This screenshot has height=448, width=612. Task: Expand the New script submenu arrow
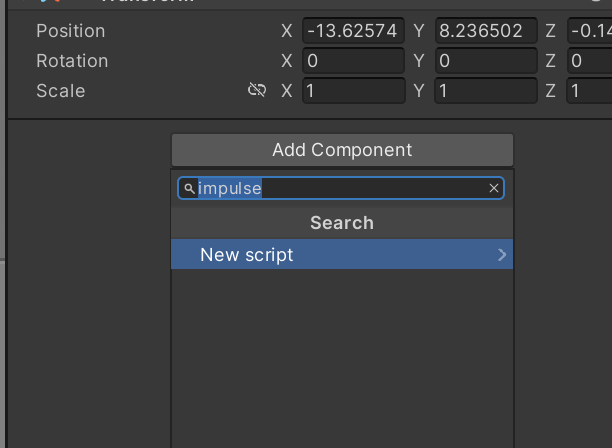click(502, 255)
